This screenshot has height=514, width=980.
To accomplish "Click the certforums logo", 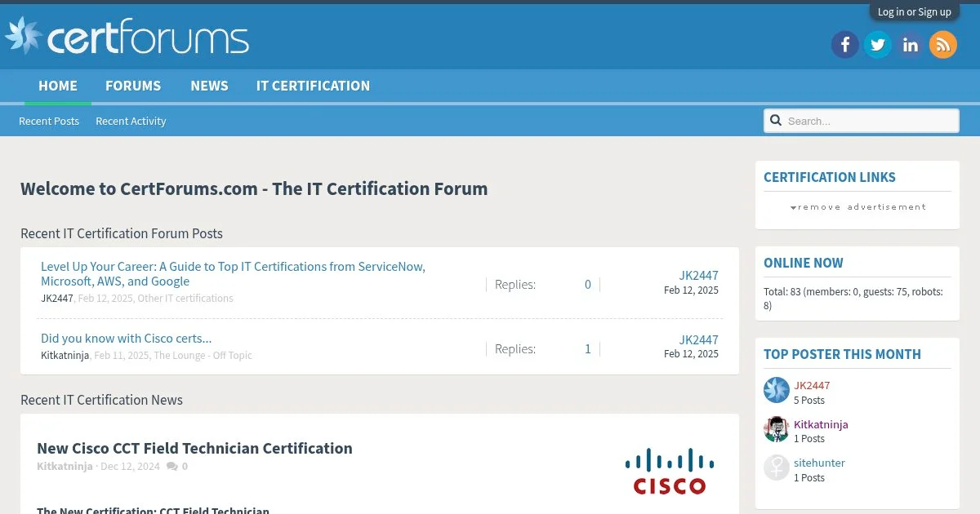I will (x=127, y=37).
